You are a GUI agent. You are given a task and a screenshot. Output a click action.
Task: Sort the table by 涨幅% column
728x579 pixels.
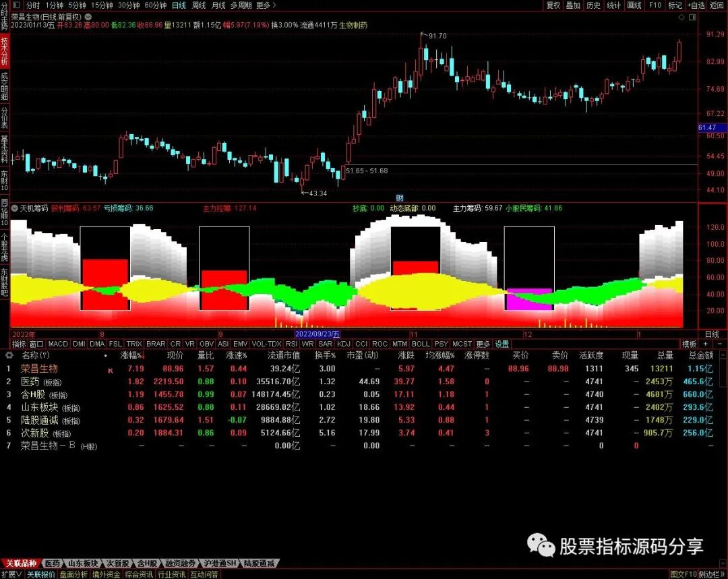pos(132,356)
